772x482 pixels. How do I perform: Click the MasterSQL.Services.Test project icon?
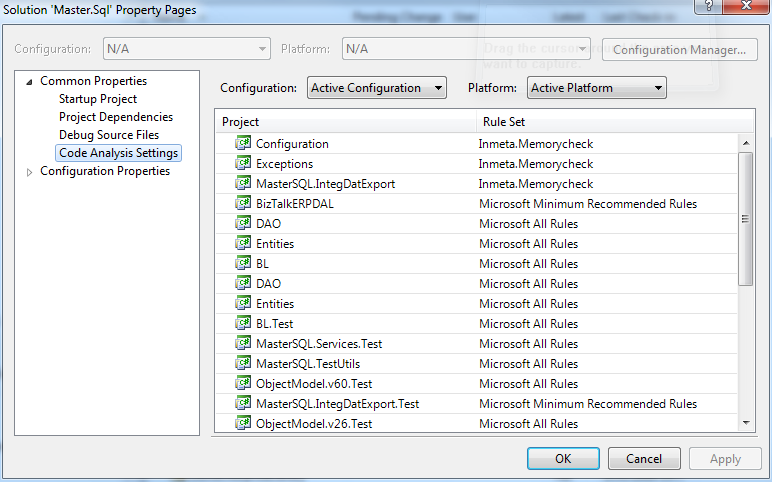(x=243, y=343)
